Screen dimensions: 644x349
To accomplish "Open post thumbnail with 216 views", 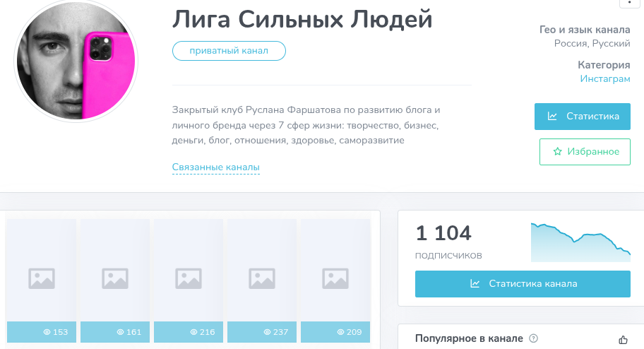I will pos(189,280).
